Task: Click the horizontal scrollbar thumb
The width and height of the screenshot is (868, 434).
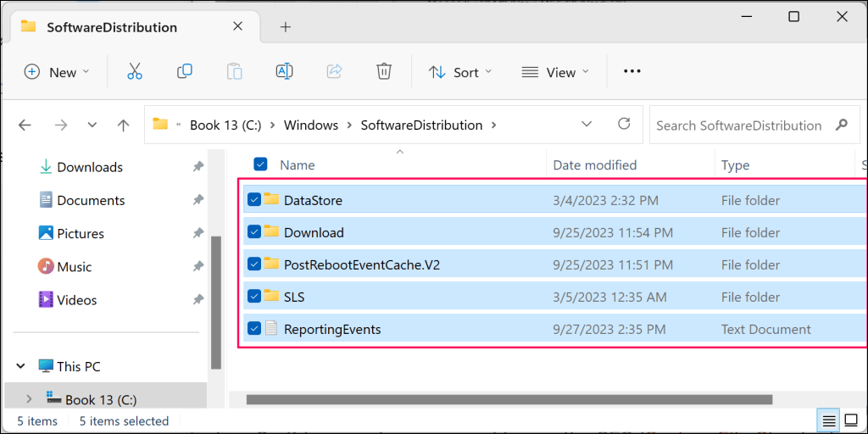Action: coord(509,398)
